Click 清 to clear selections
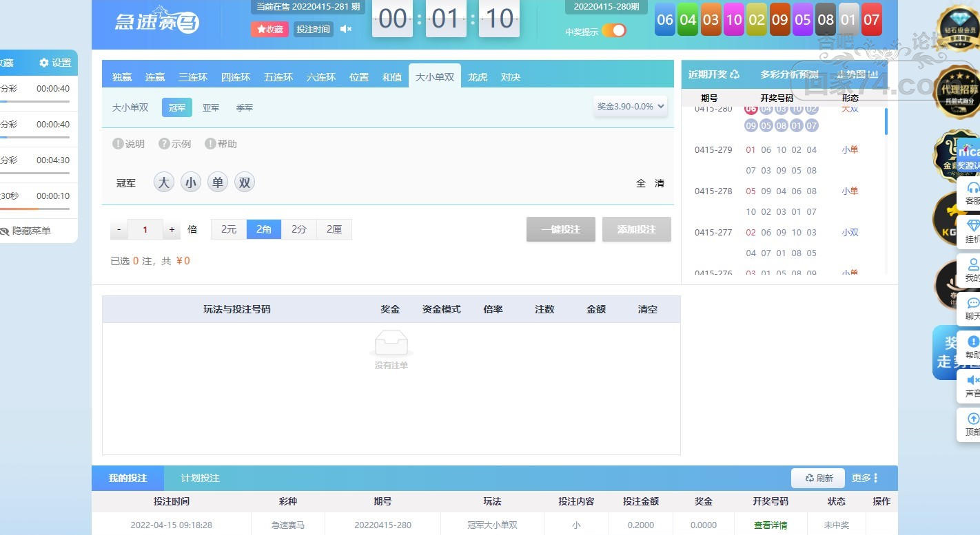The image size is (980, 535). (660, 183)
